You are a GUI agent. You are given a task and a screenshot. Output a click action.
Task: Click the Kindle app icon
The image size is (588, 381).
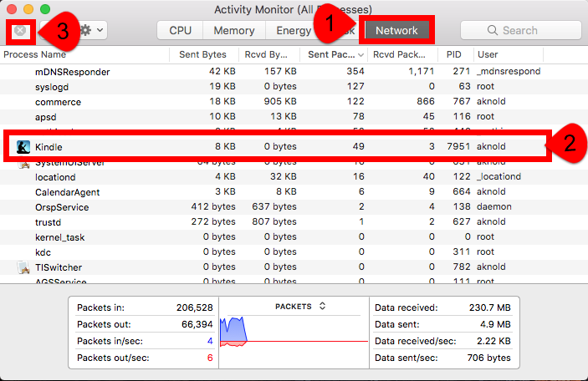point(24,147)
